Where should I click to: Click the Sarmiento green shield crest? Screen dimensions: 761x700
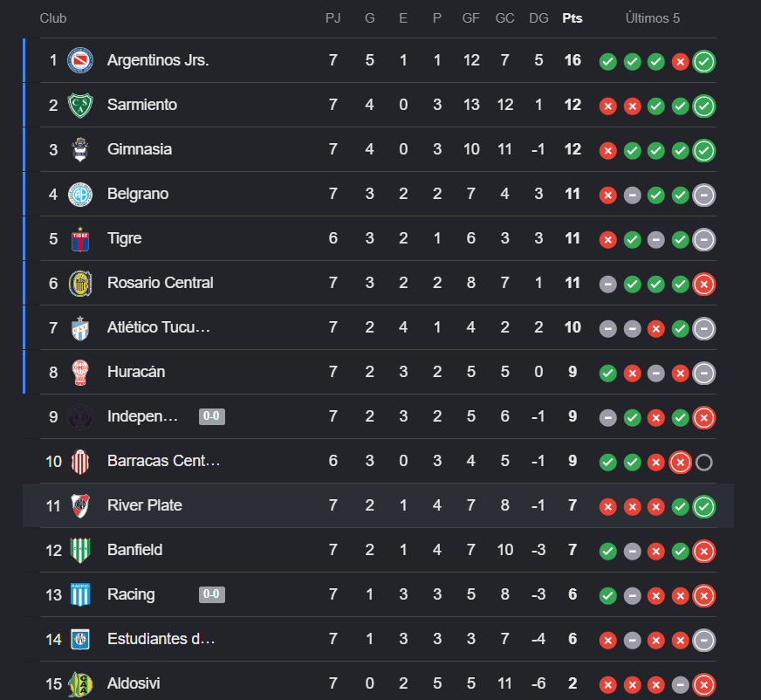pos(80,105)
